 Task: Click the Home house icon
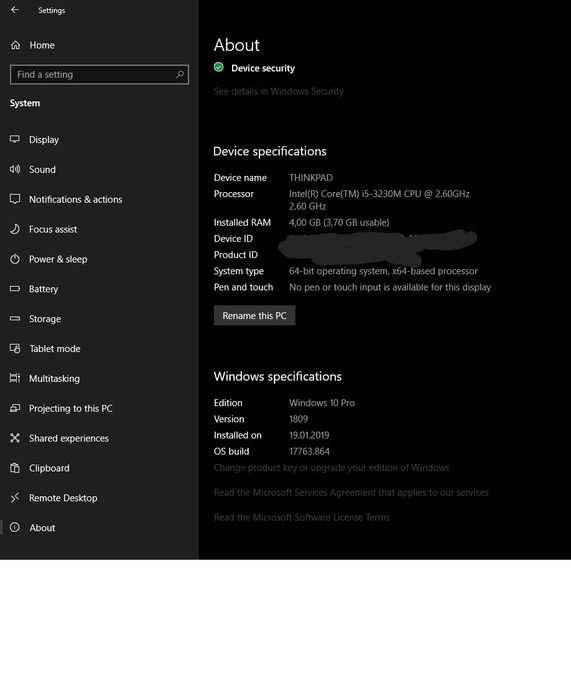[x=16, y=45]
